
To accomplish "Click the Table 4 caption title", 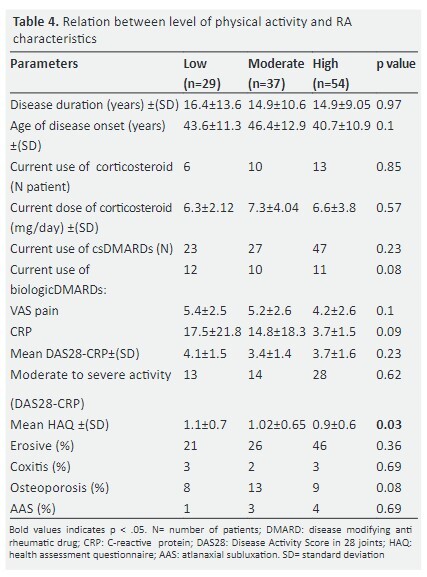I will pyautogui.click(x=182, y=30).
